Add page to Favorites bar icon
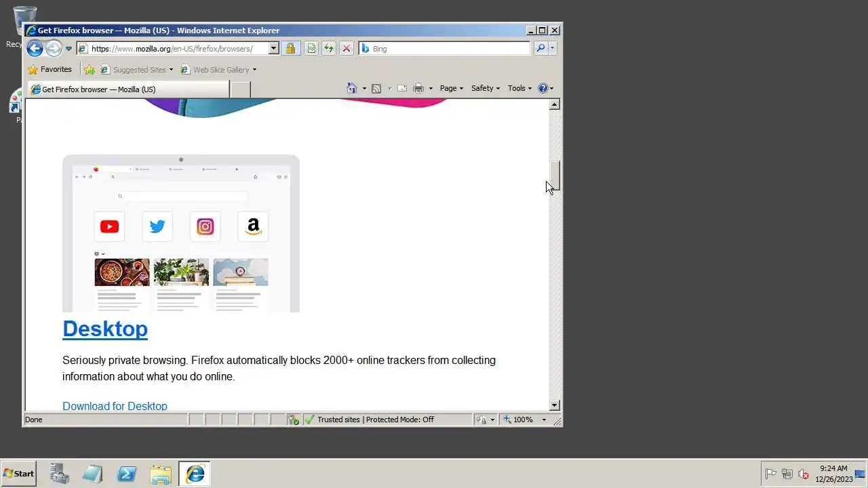Image resolution: width=868 pixels, height=488 pixels. point(90,69)
